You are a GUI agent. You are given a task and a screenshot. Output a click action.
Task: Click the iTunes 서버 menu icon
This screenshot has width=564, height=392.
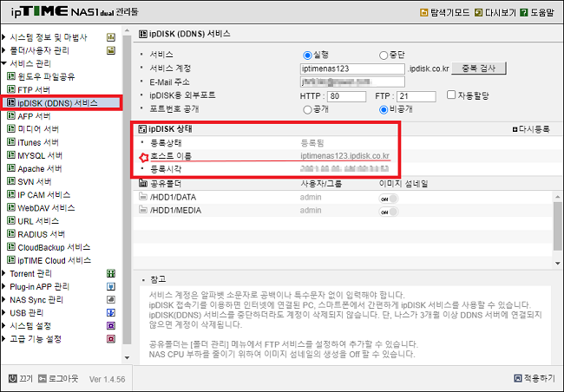pos(11,142)
